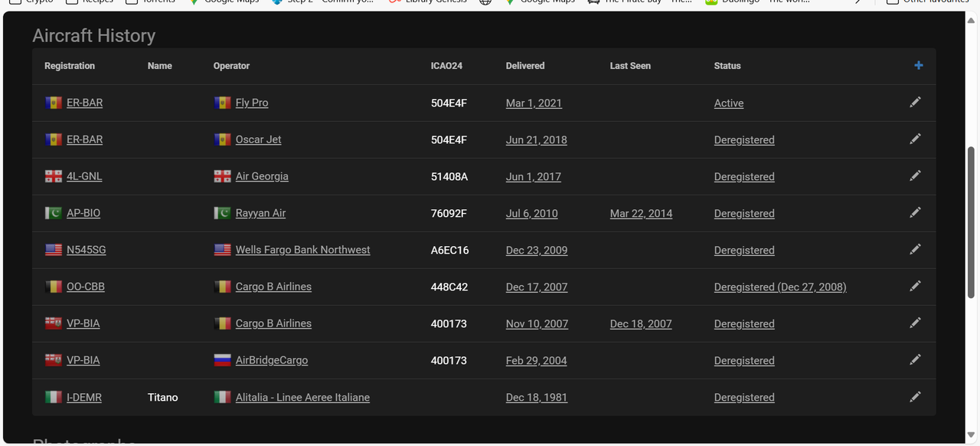This screenshot has height=446, width=980.
Task: Click the Aircraft History heading
Action: tap(93, 35)
